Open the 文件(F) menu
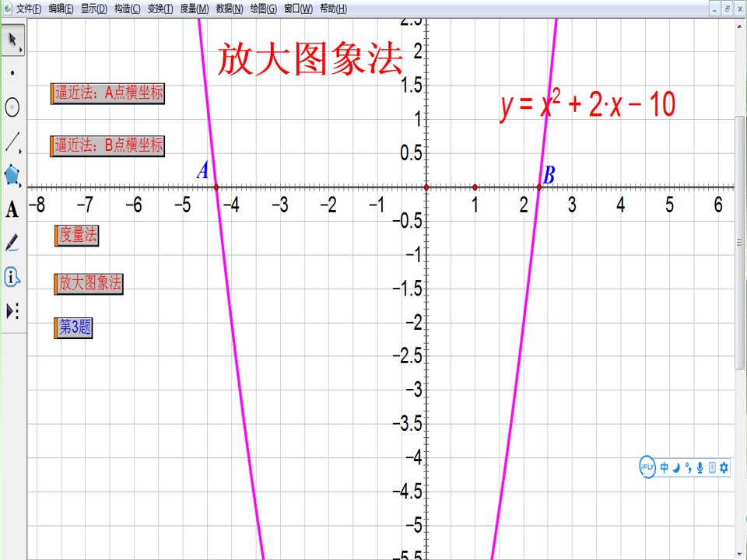 (x=29, y=9)
